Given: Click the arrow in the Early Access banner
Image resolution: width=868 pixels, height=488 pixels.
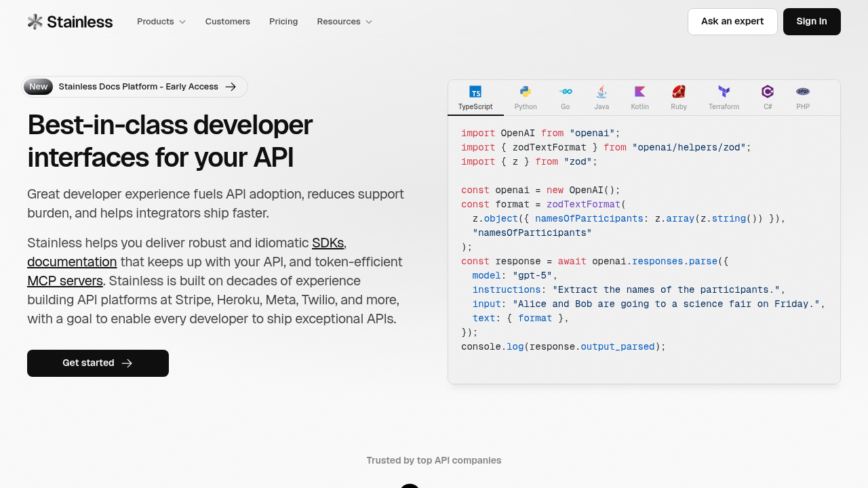Looking at the screenshot, I should [x=231, y=87].
